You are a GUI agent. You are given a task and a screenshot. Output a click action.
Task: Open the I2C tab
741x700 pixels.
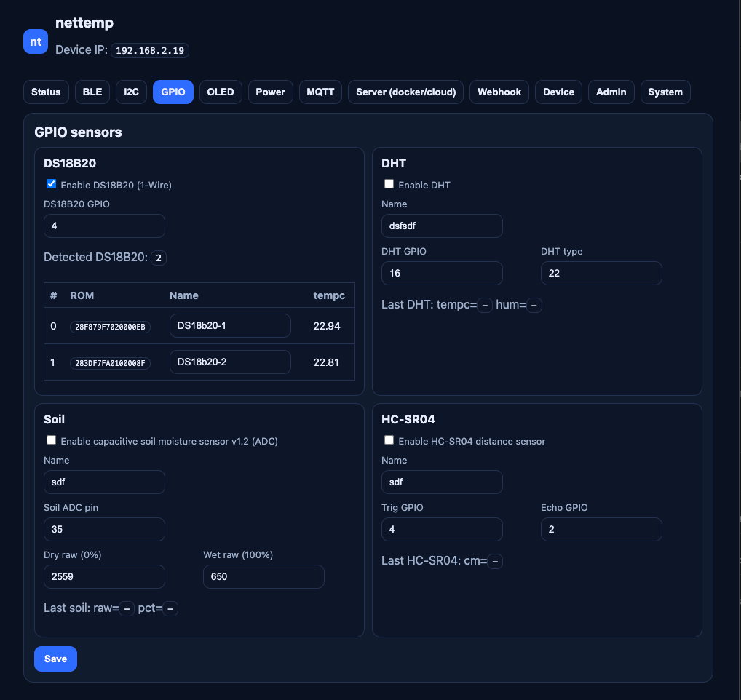pos(131,92)
